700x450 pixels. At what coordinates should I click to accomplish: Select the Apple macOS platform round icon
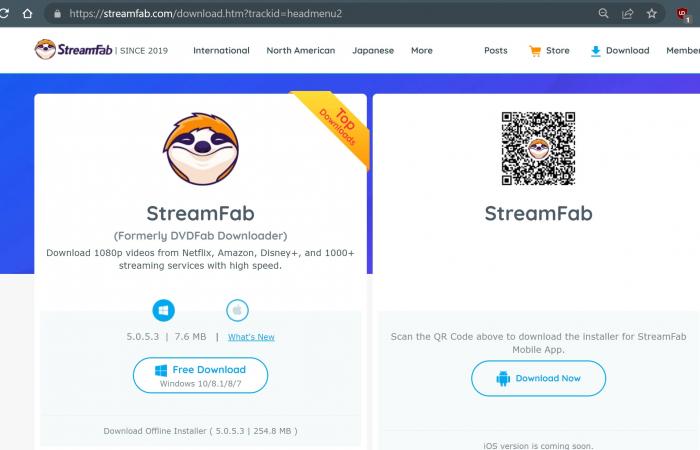point(237,310)
